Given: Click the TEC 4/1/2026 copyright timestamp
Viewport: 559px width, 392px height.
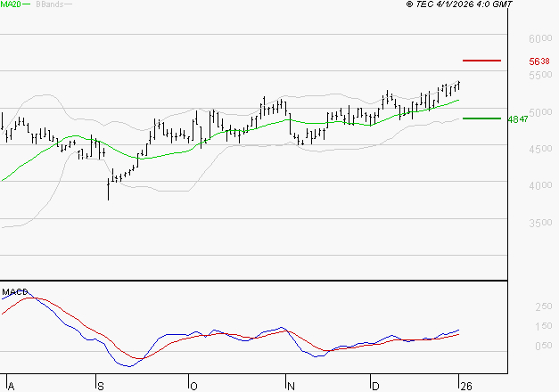Looking at the screenshot, I should 459,4.
